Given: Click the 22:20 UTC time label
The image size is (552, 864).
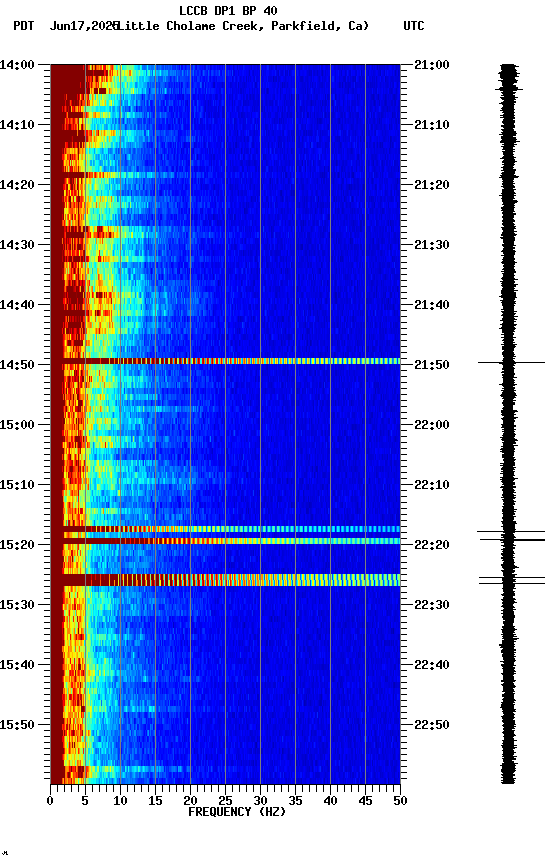Looking at the screenshot, I should tap(432, 545).
